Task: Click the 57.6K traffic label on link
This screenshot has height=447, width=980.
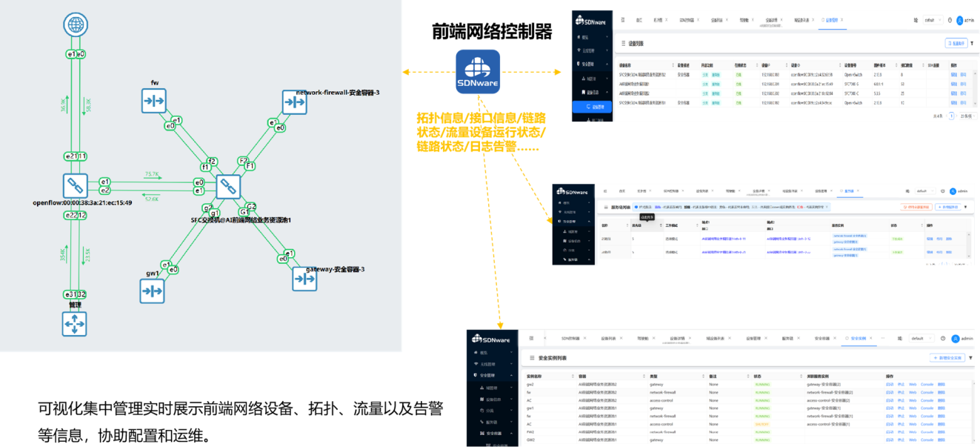Action: point(152,199)
